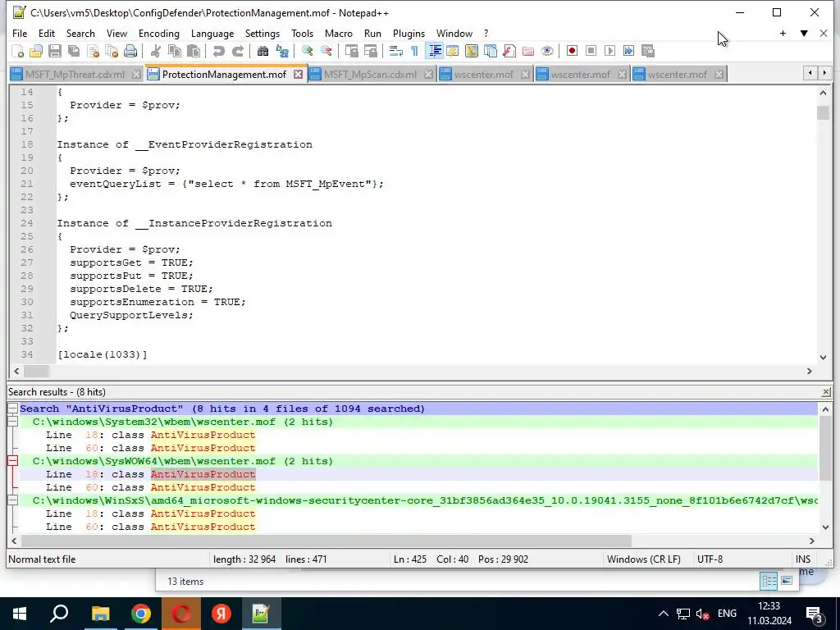The width and height of the screenshot is (840, 630).
Task: Open the Plugins menu
Action: coord(409,33)
